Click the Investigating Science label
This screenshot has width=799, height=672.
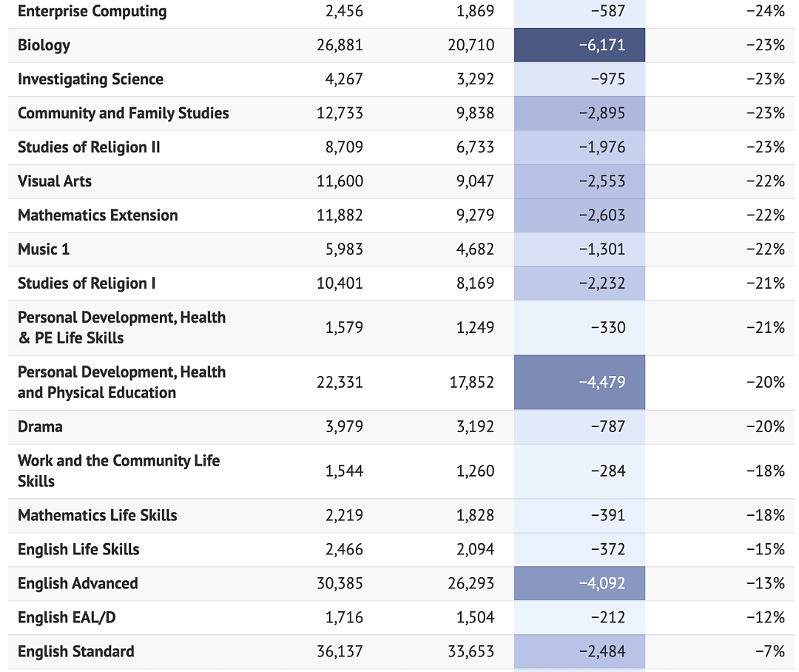(91, 79)
